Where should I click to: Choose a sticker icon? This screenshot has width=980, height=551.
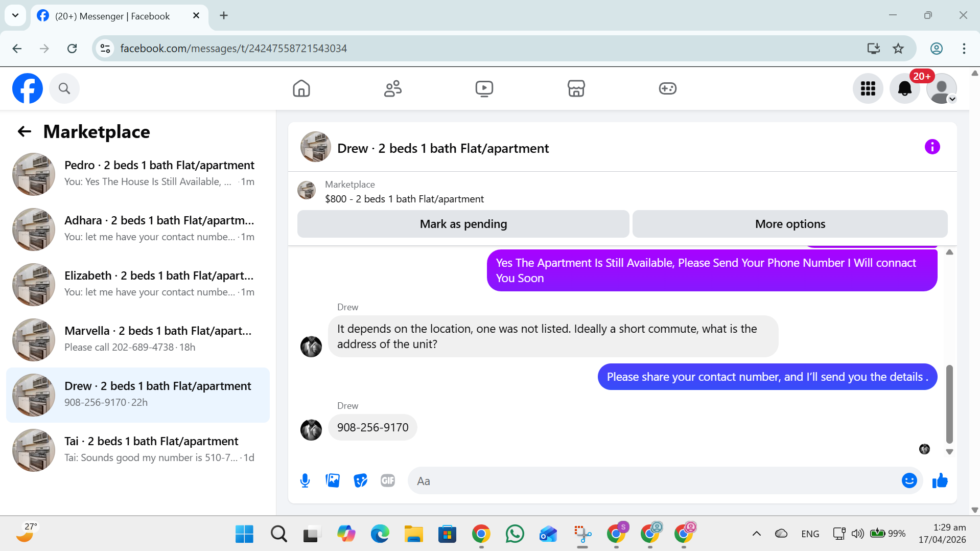click(x=360, y=480)
